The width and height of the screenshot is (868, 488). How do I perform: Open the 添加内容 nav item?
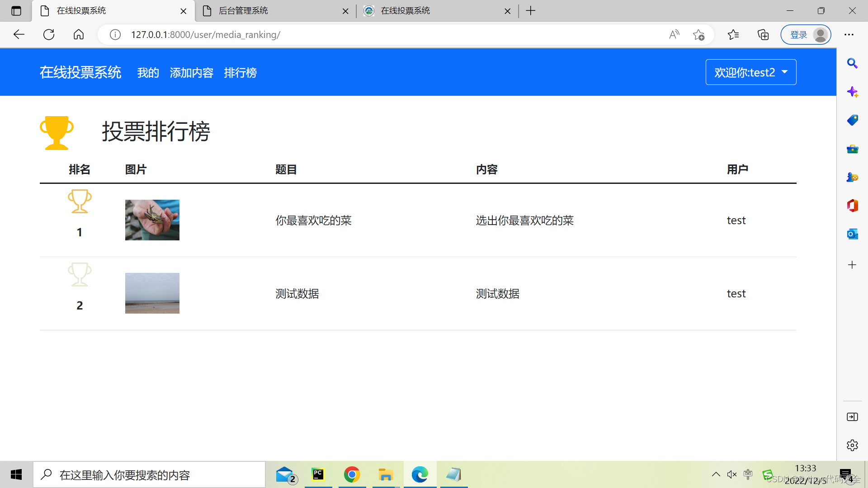click(192, 73)
